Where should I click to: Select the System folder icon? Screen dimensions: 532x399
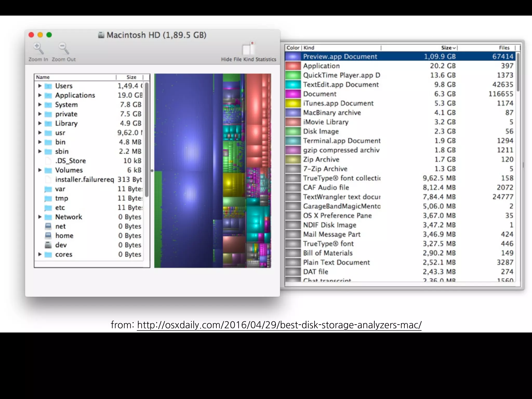48,105
